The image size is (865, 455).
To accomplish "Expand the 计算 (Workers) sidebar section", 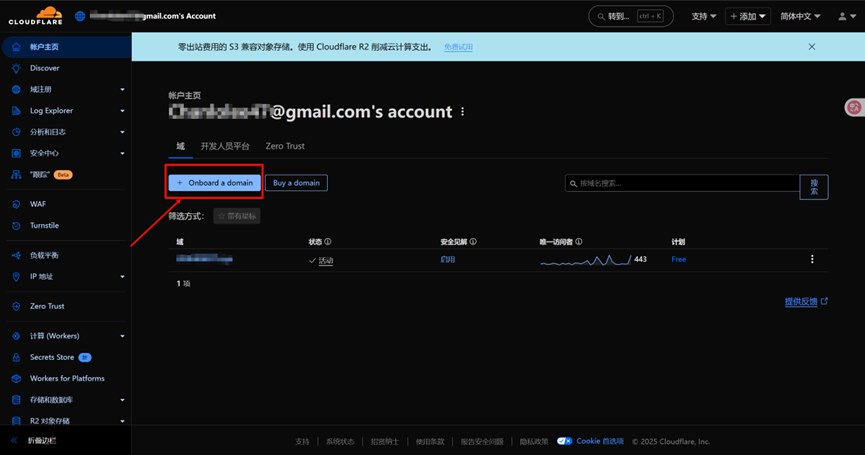I will click(x=122, y=336).
